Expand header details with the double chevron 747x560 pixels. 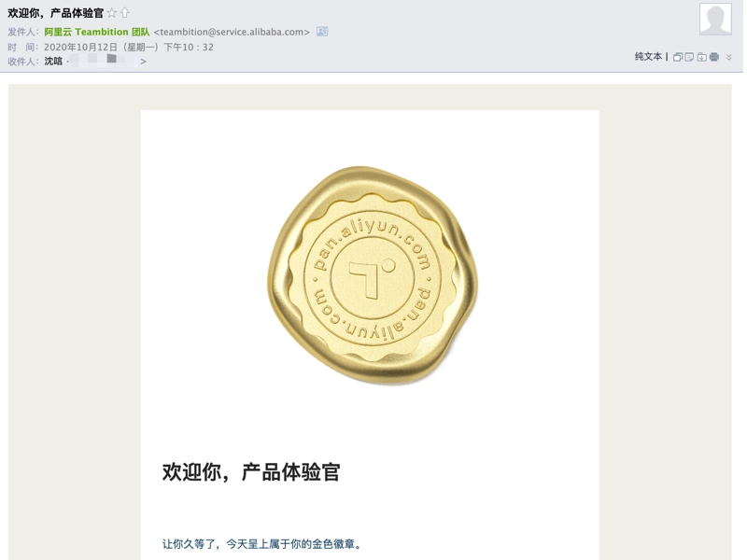[x=729, y=57]
